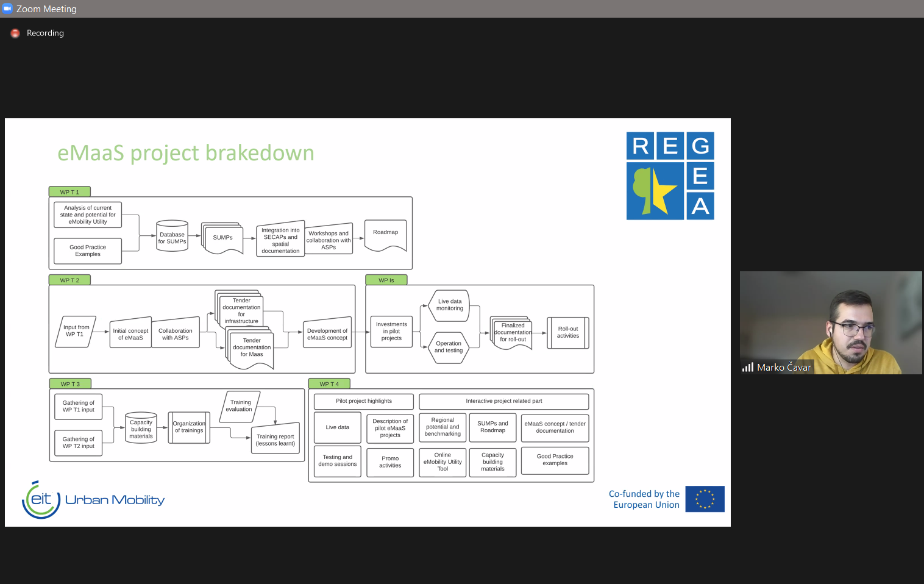Click the Pilot project highlights header
This screenshot has height=584, width=924.
point(364,401)
